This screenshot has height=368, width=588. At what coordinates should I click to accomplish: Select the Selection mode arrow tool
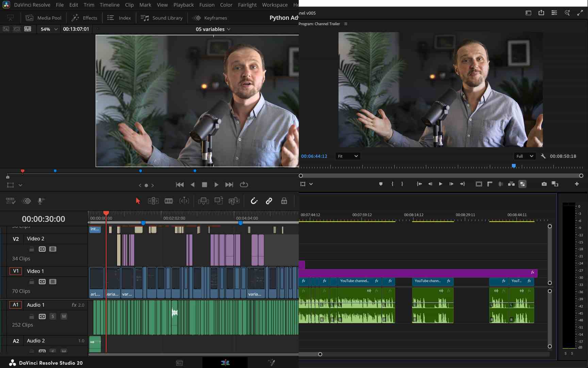[138, 201]
